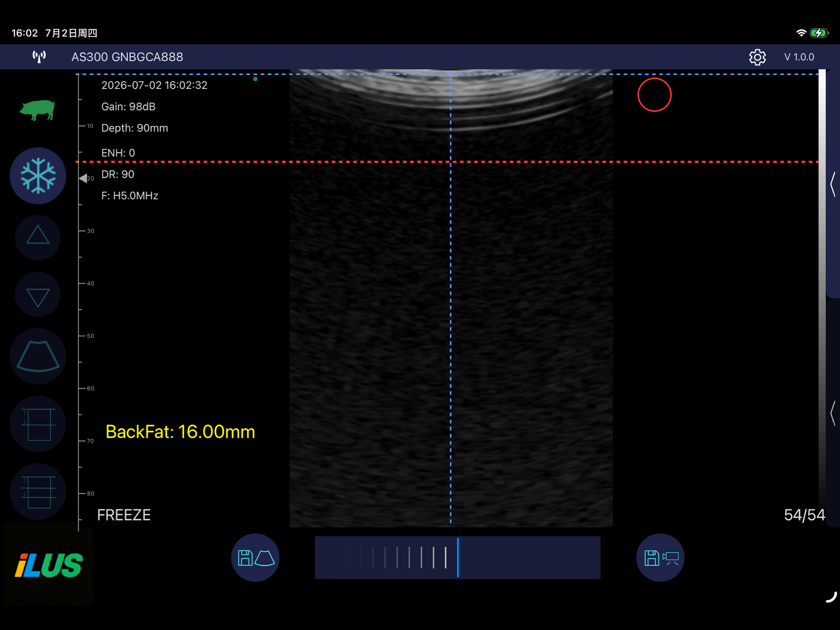
Task: Tap the Wi-Fi status bar icon
Action: [801, 33]
